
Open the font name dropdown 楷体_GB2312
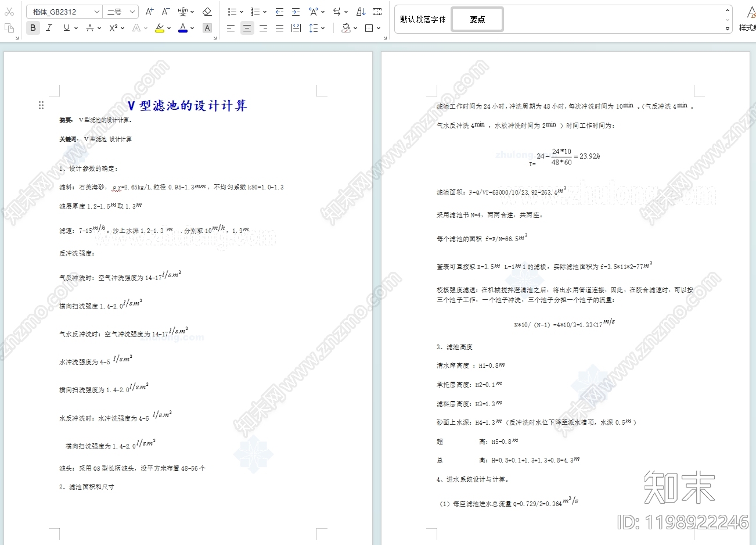[64, 12]
